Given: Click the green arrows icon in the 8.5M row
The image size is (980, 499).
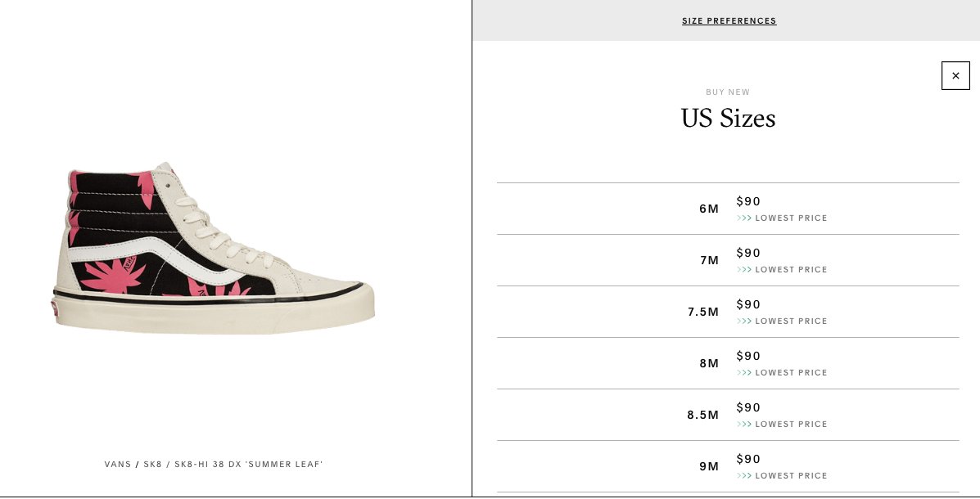Looking at the screenshot, I should point(743,424).
